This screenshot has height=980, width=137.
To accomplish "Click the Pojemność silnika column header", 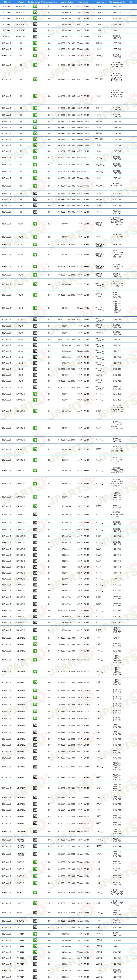I will point(49,2).
